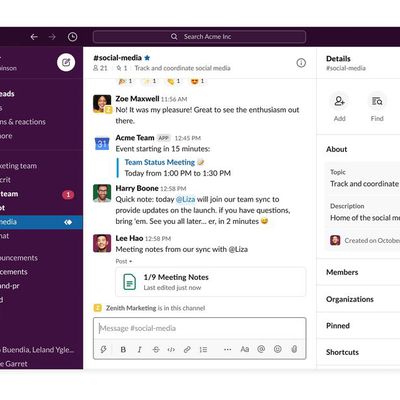Toggle italic formatting

(139, 349)
